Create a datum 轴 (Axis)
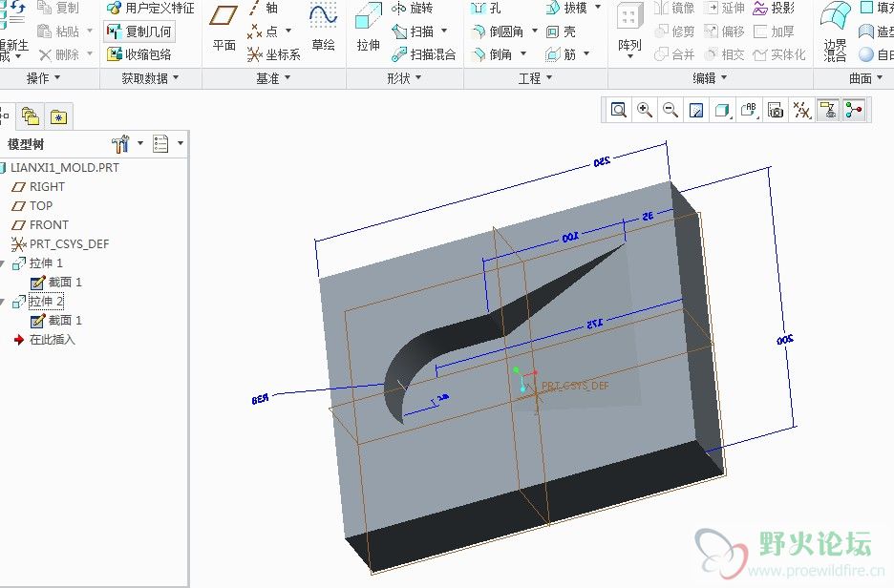 pyautogui.click(x=264, y=8)
